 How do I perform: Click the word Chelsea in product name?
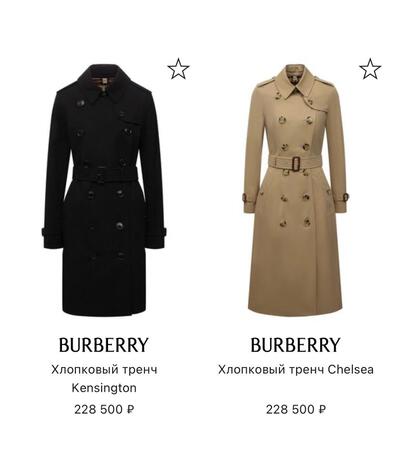(x=351, y=370)
